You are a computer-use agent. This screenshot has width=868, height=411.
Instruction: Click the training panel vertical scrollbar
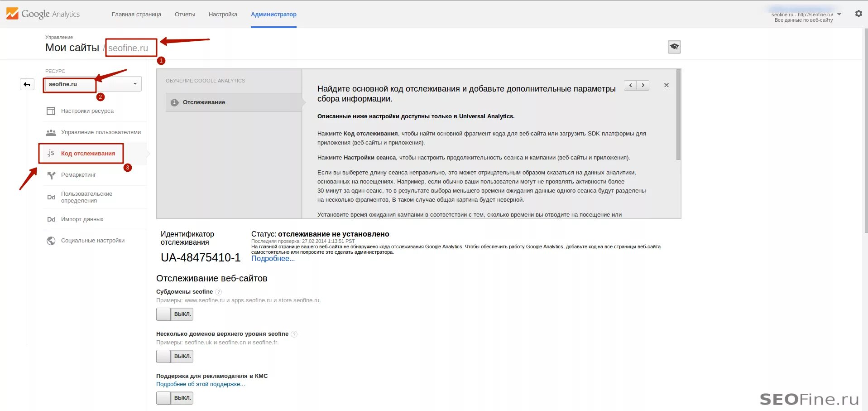pos(678,115)
